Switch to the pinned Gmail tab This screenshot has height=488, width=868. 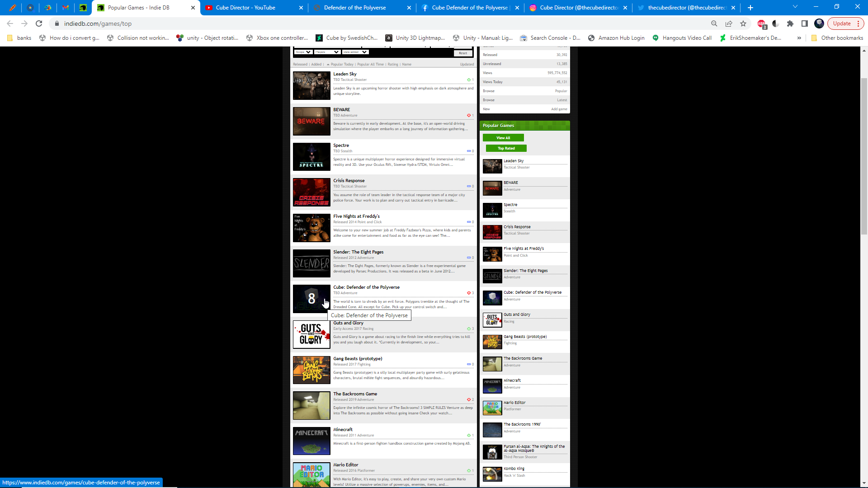(66, 8)
